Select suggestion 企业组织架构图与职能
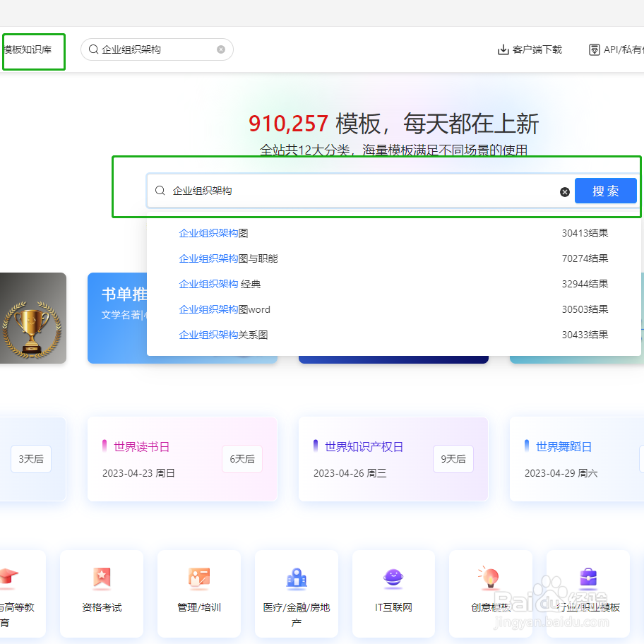Screen dimensions: 644x644 (228, 258)
